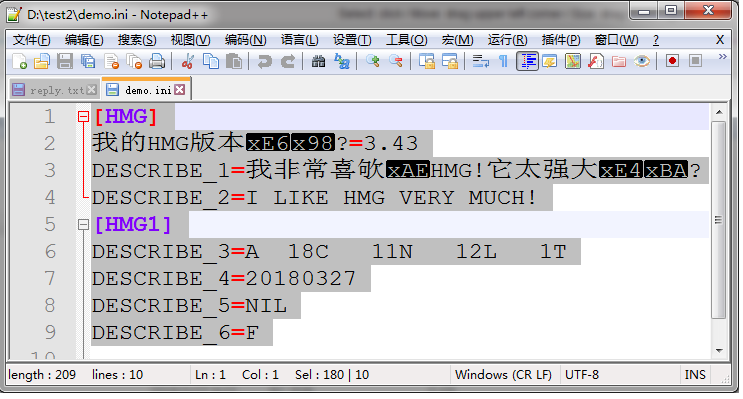Click the vertical scrollbar thumb
The height and width of the screenshot is (399, 743).
pos(719,220)
